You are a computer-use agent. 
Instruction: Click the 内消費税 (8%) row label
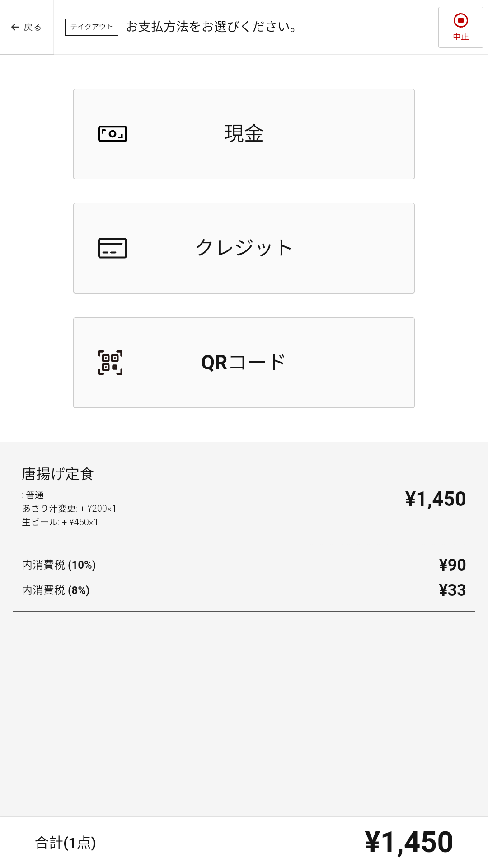point(56,590)
